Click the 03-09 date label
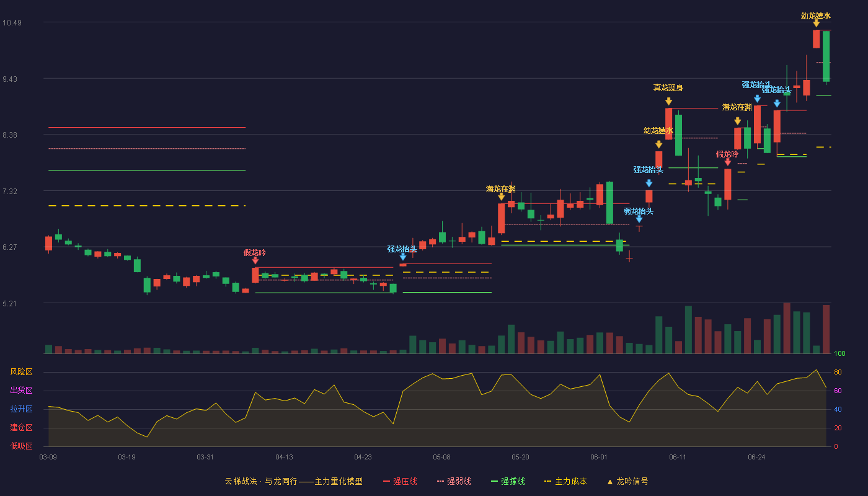 [x=48, y=457]
